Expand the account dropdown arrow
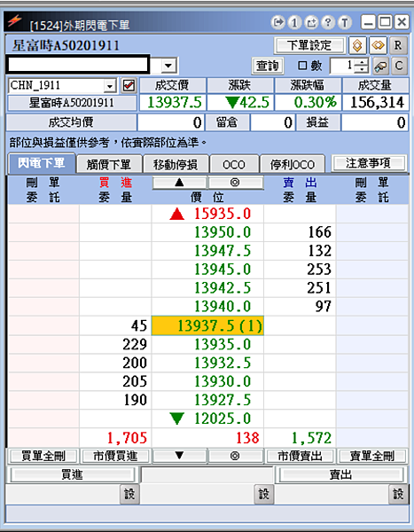The height and width of the screenshot is (532, 414). pyautogui.click(x=168, y=65)
